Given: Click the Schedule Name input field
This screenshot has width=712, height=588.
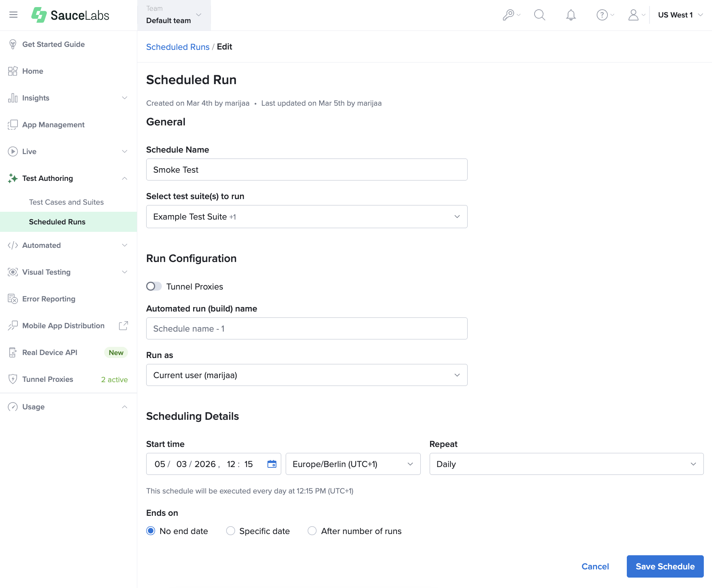Looking at the screenshot, I should 307,170.
